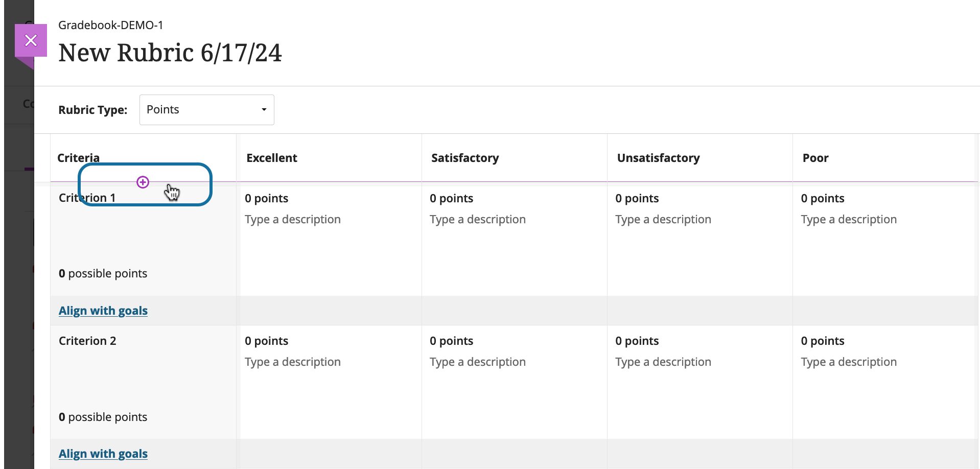Type description for Criterion 1 Unsatisfactory

(x=663, y=219)
